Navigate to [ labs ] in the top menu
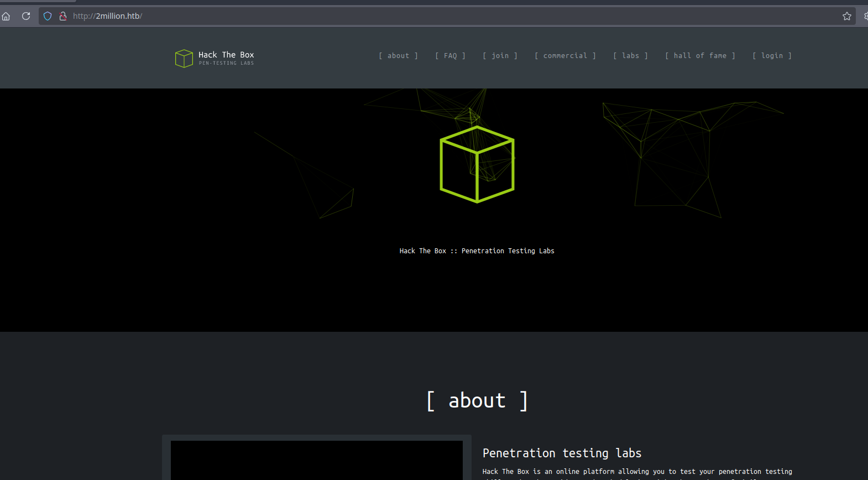868x480 pixels. 630,56
